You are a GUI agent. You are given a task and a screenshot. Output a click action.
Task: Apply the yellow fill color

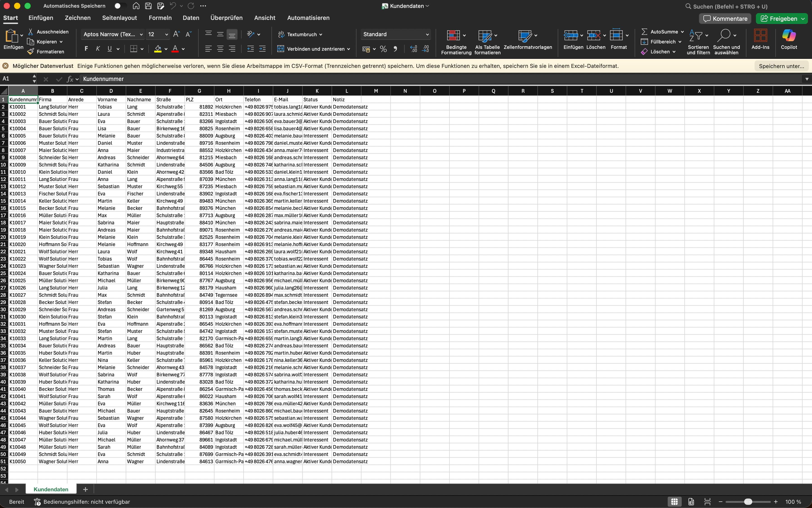click(x=158, y=49)
